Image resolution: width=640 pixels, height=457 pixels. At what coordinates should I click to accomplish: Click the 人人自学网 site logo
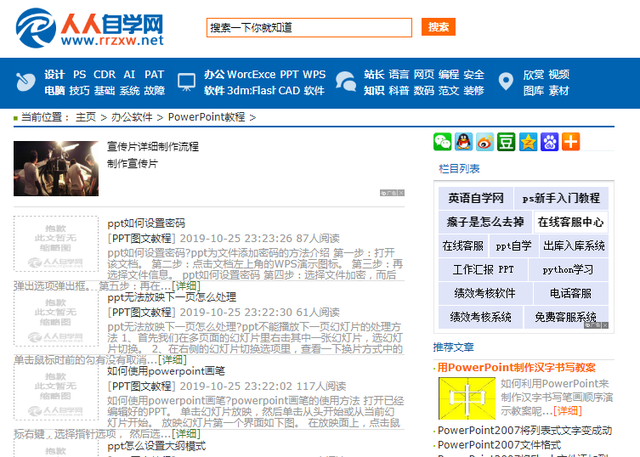pyautogui.click(x=89, y=28)
